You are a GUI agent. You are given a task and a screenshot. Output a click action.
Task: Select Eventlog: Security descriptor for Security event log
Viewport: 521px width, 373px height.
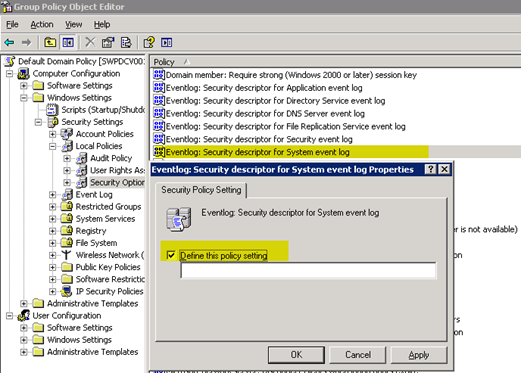coord(259,139)
